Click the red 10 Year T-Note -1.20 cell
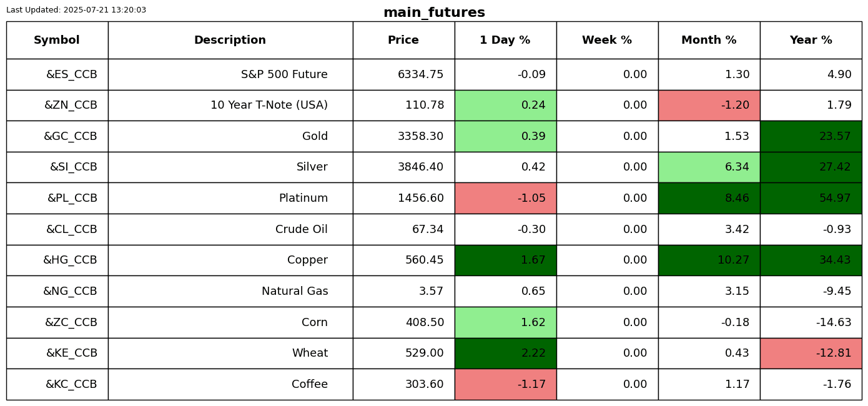The width and height of the screenshot is (868, 406). click(x=709, y=105)
